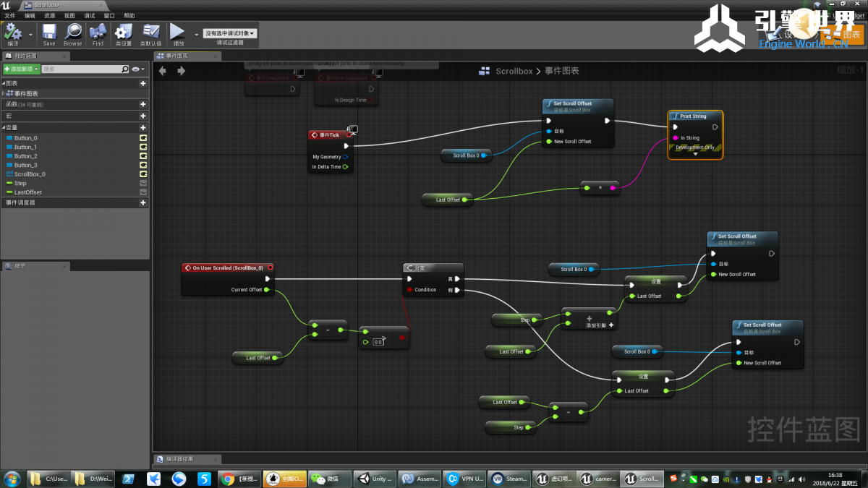The height and width of the screenshot is (488, 868).
Task: Open the 调试 debug menu
Action: pyautogui.click(x=89, y=15)
